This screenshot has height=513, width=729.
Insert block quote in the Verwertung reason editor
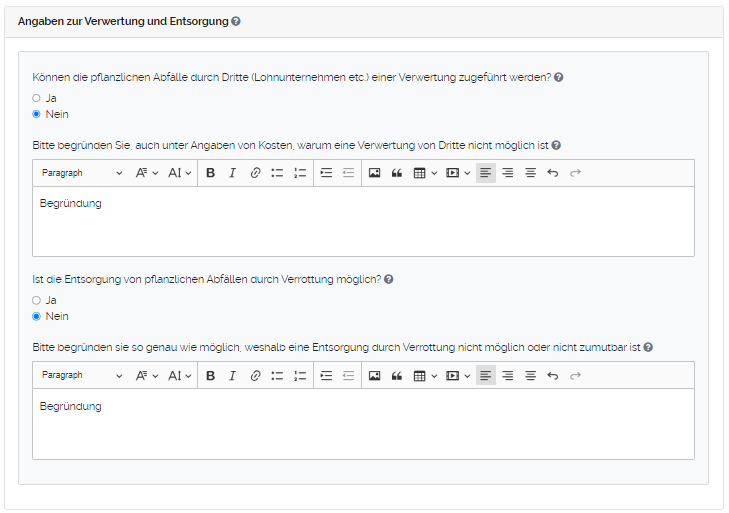[397, 173]
